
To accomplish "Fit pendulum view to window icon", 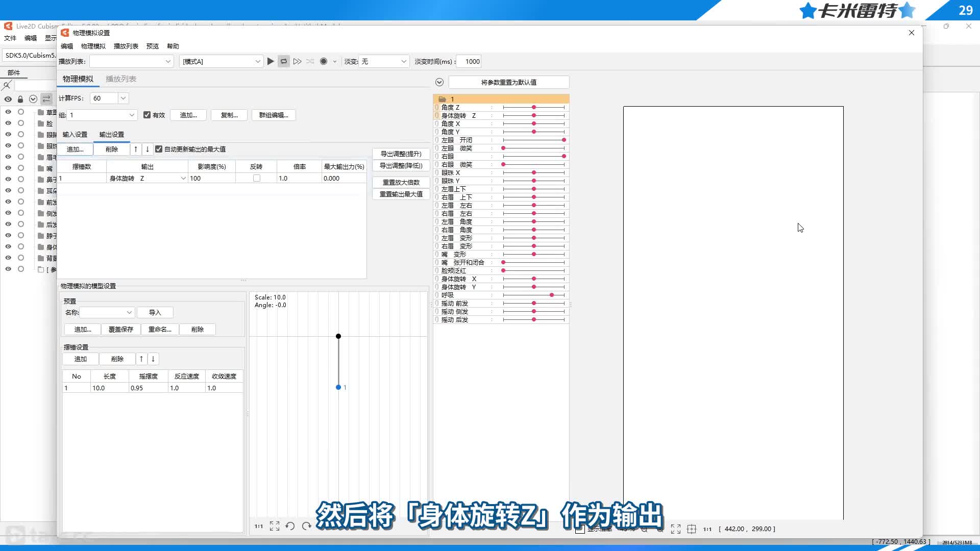I will coord(275,526).
